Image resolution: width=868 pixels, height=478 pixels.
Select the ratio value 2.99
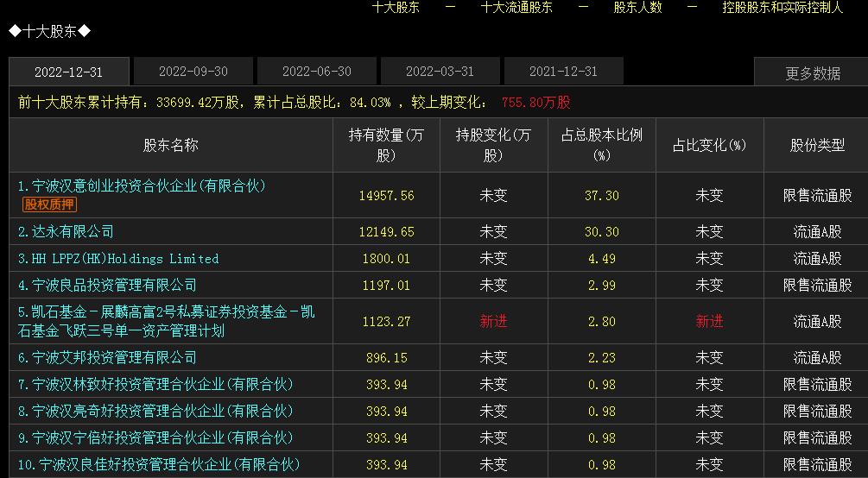point(602,286)
